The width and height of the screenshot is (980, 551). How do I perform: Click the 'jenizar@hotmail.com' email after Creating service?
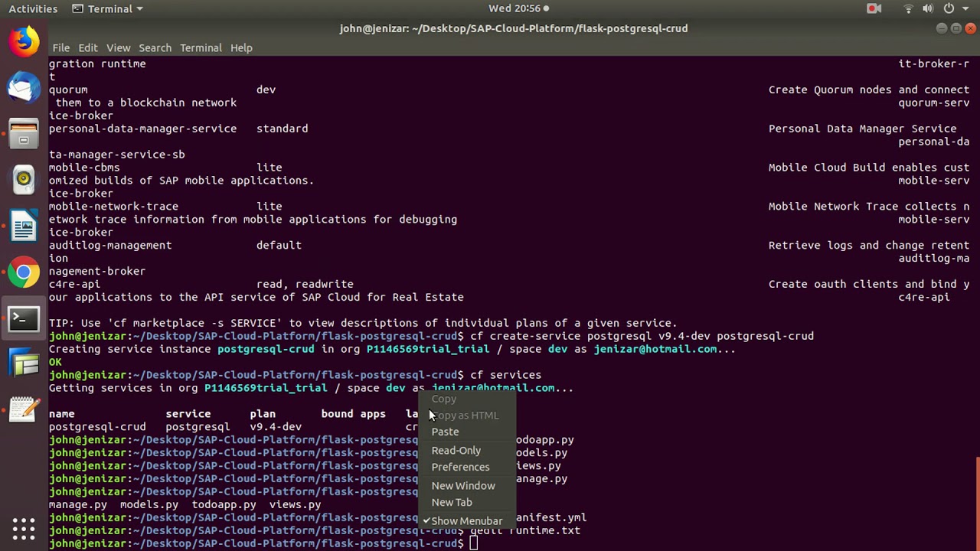(655, 349)
